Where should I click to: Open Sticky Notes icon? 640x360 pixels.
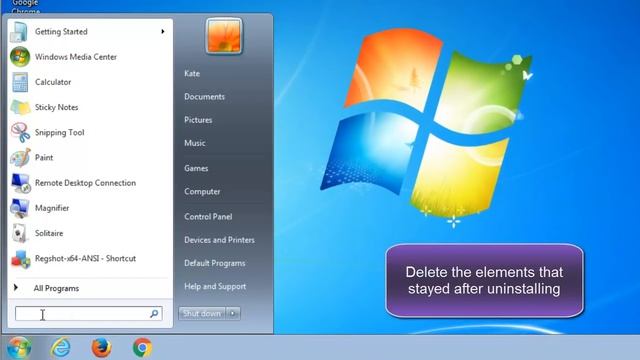pyautogui.click(x=20, y=107)
